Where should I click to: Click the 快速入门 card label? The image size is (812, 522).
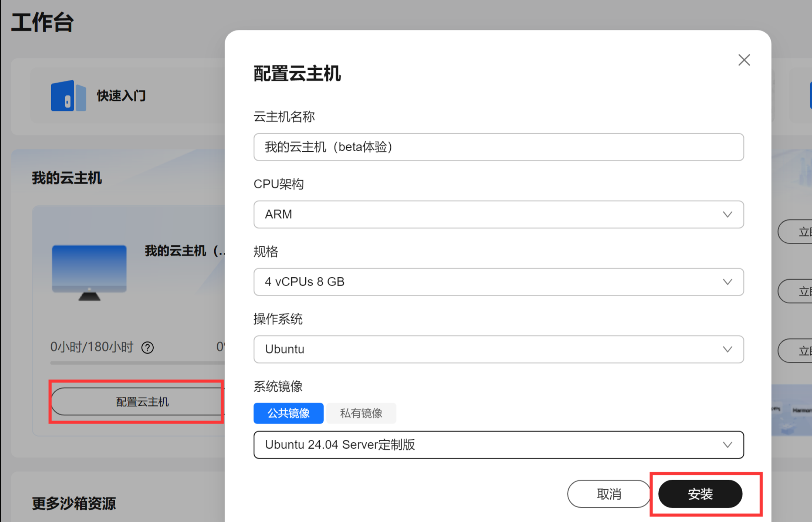point(121,96)
